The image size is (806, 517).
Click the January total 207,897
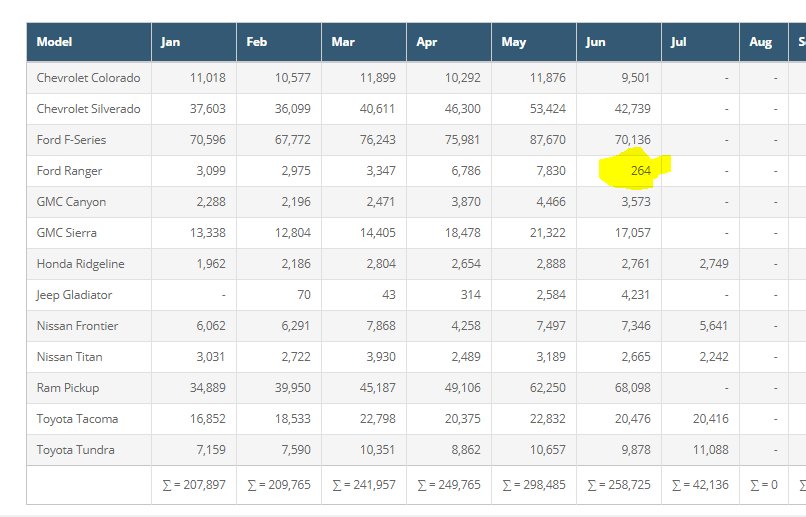[194, 485]
